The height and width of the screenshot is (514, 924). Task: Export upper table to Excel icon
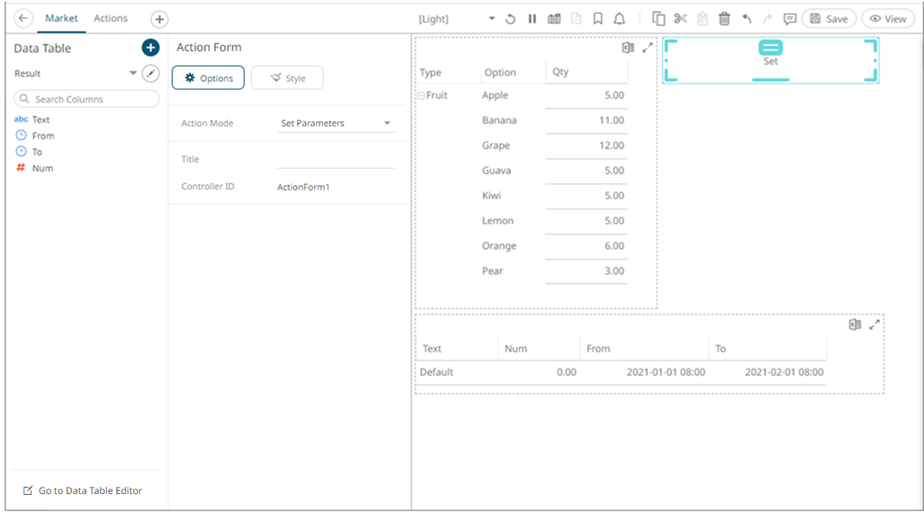pos(628,48)
